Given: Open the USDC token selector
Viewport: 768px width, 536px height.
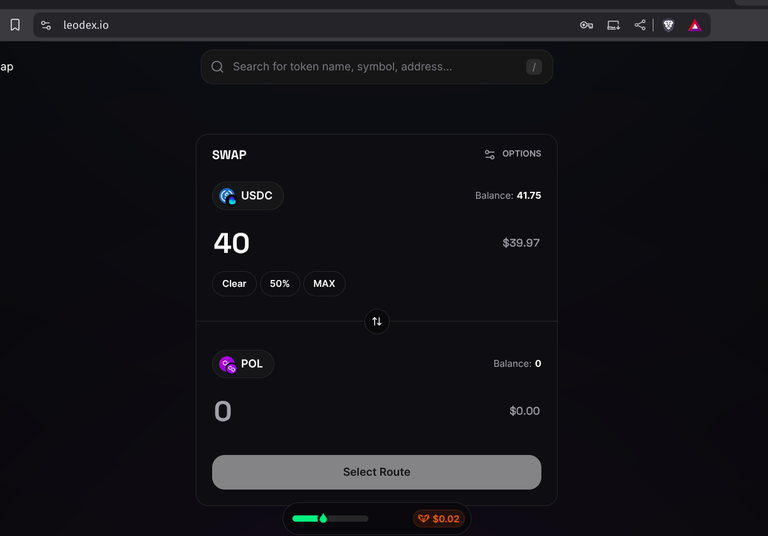Looking at the screenshot, I should (x=248, y=195).
